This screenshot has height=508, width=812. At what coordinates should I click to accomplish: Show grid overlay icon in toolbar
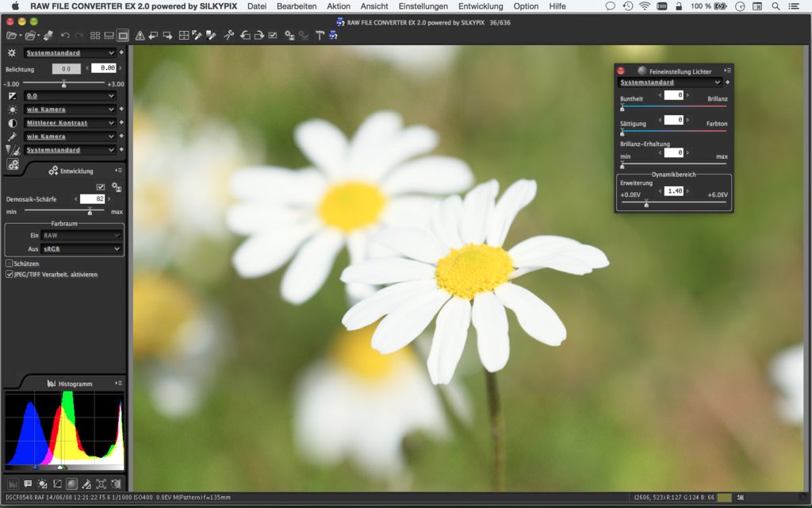[x=183, y=36]
